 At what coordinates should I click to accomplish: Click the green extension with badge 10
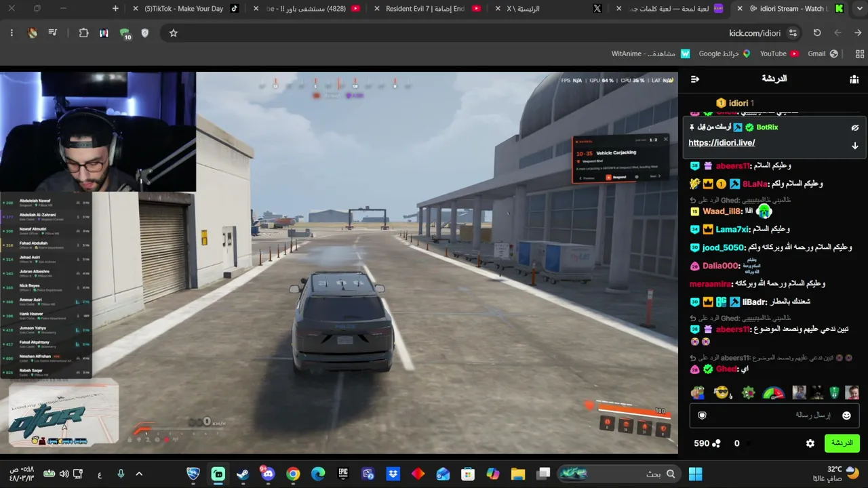coord(125,33)
